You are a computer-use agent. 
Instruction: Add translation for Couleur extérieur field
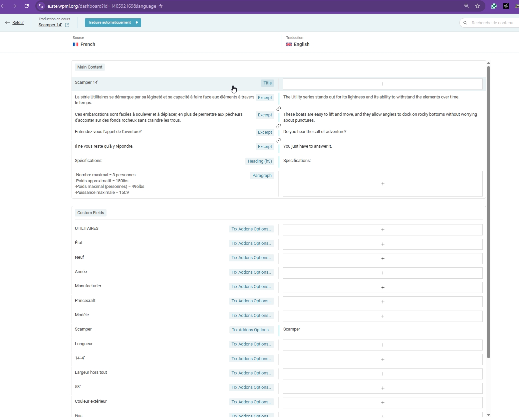383,403
